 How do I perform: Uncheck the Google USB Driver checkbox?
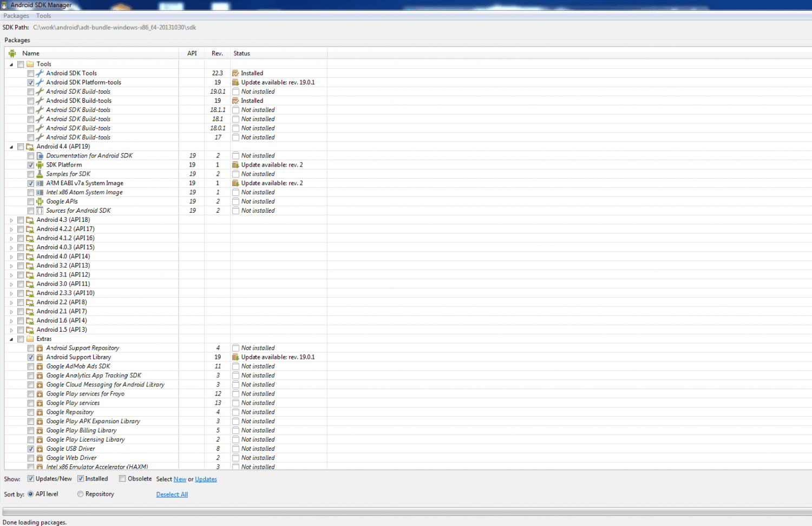point(31,449)
